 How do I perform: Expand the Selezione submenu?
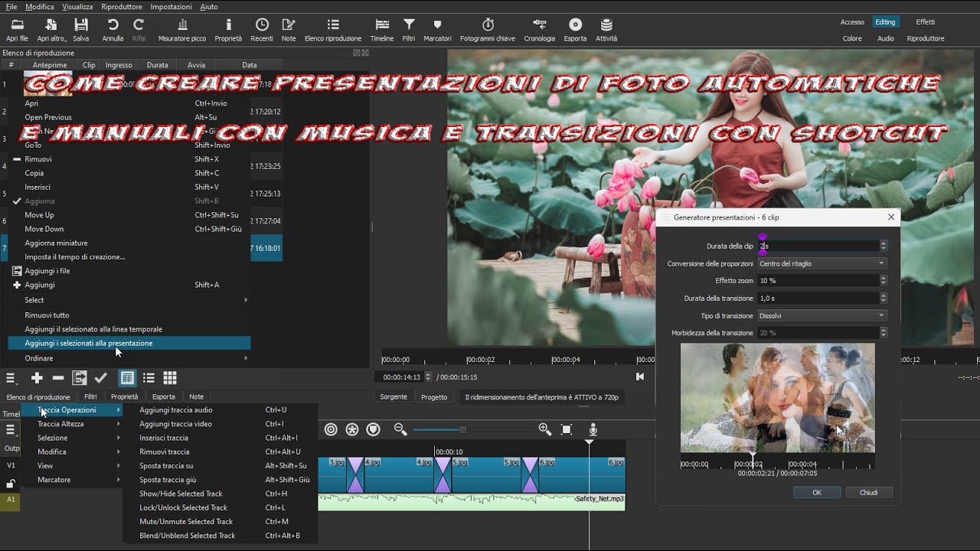pyautogui.click(x=73, y=438)
